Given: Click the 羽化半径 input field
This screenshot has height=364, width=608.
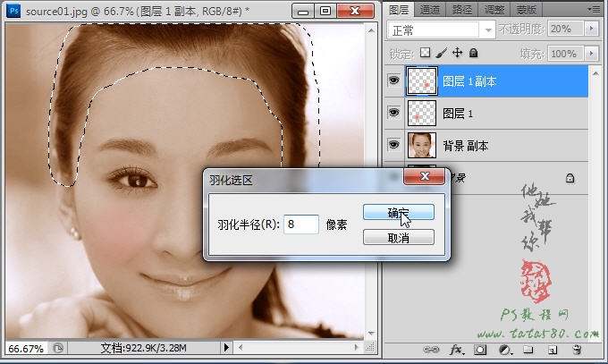Looking at the screenshot, I should tap(301, 224).
